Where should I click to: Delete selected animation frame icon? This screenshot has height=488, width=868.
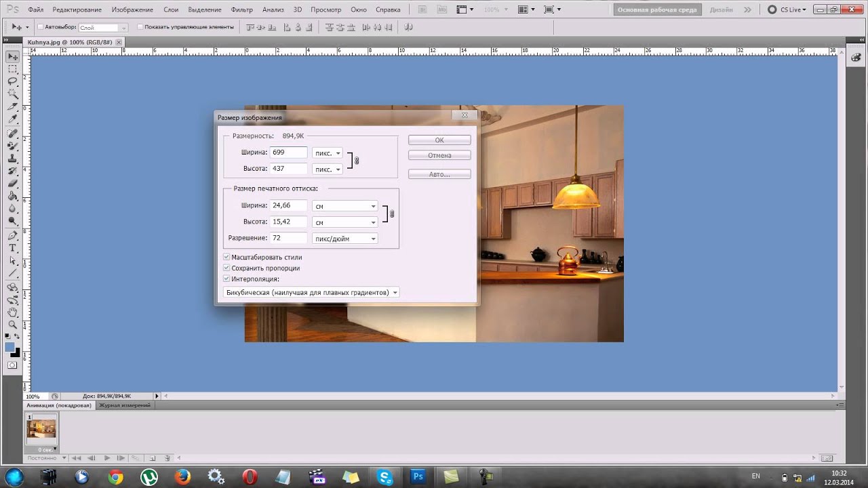coord(167,458)
